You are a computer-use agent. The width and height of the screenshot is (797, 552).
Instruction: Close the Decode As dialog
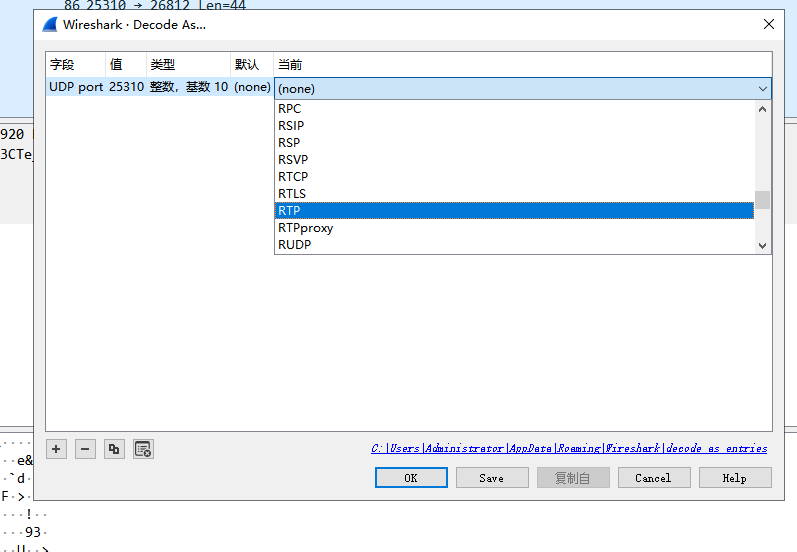pos(769,24)
